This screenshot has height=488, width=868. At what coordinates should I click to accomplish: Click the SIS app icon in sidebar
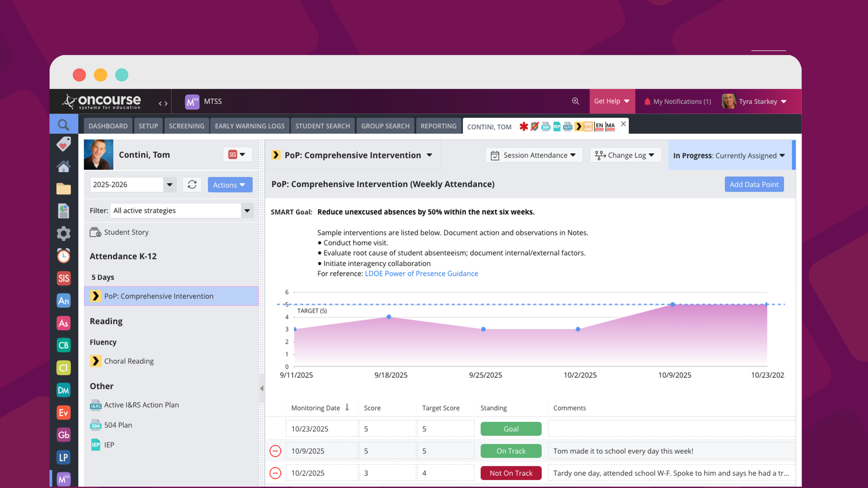click(63, 278)
